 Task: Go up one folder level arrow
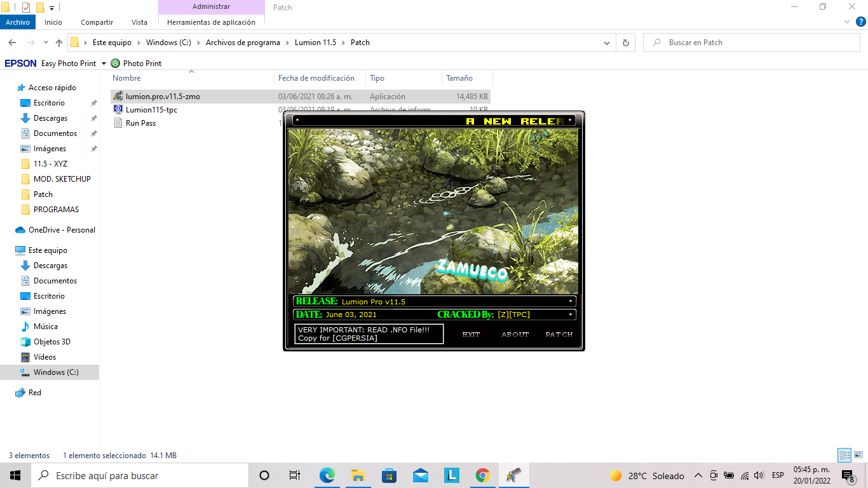[x=59, y=43]
